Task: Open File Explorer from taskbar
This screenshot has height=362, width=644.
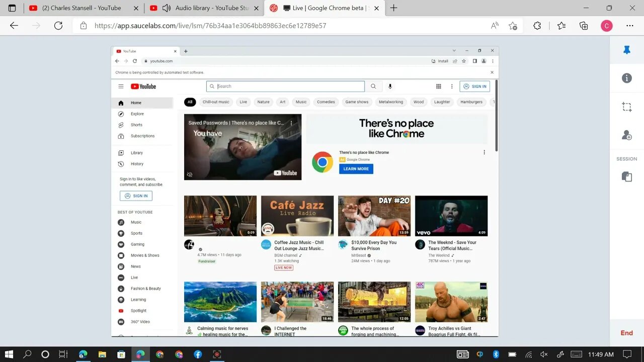Action: click(102, 354)
